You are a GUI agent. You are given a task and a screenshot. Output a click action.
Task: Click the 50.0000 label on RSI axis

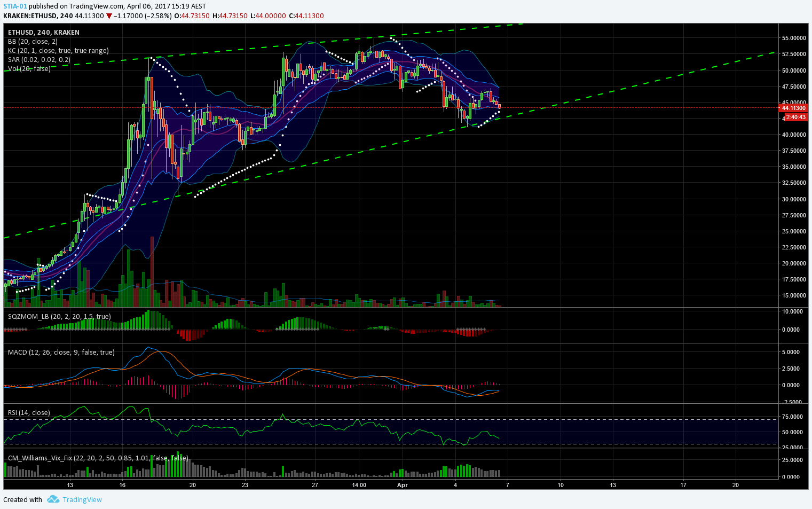793,432
